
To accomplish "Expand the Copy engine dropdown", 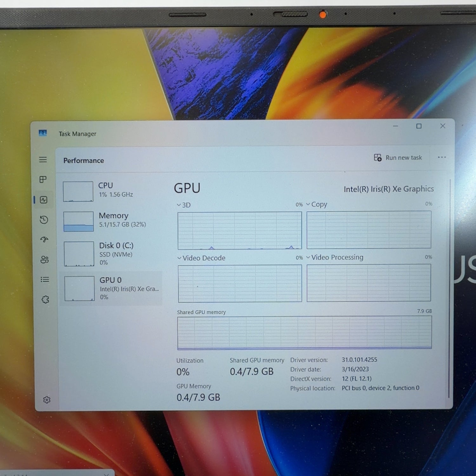I will point(316,205).
